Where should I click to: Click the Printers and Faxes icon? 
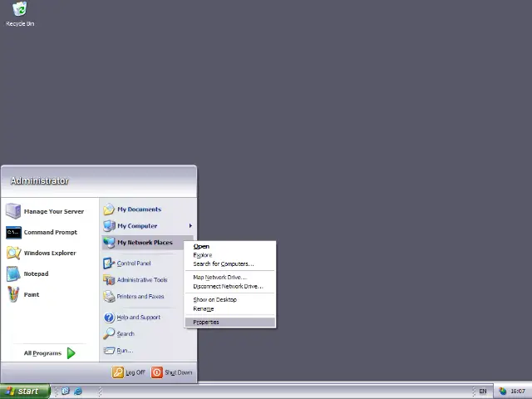click(109, 297)
